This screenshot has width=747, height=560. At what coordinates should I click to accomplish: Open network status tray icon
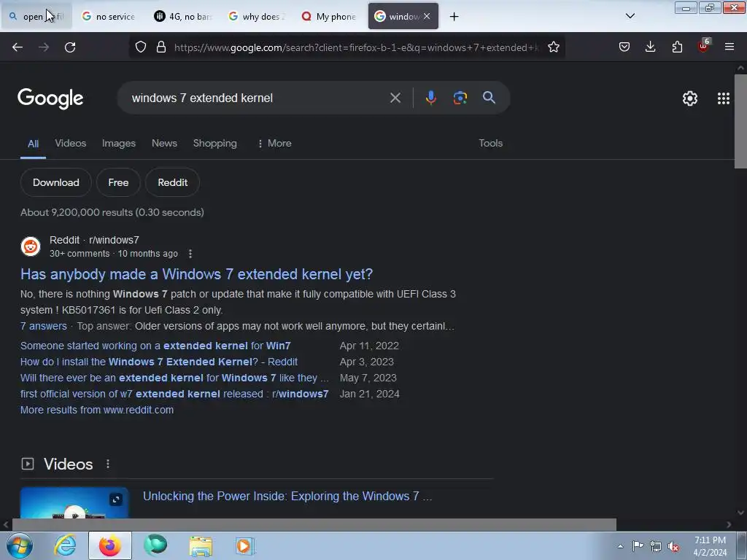[656, 546]
